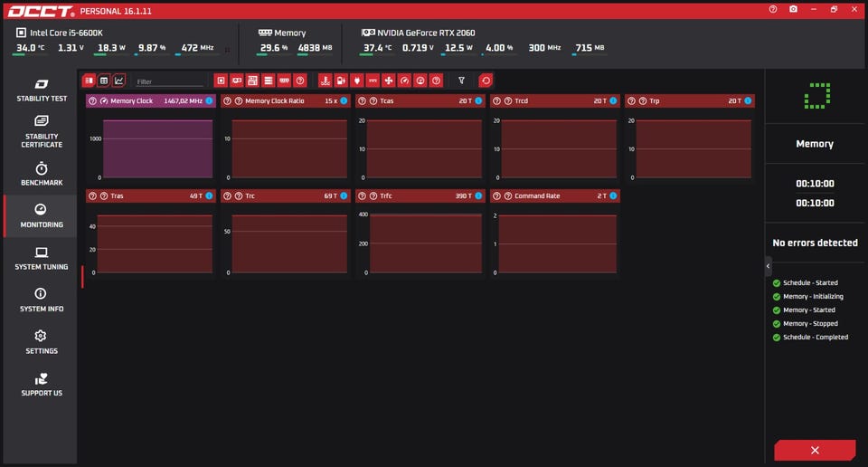The image size is (868, 467).
Task: Click the 'Schedule - Started' log entry
Action: pyautogui.click(x=810, y=282)
